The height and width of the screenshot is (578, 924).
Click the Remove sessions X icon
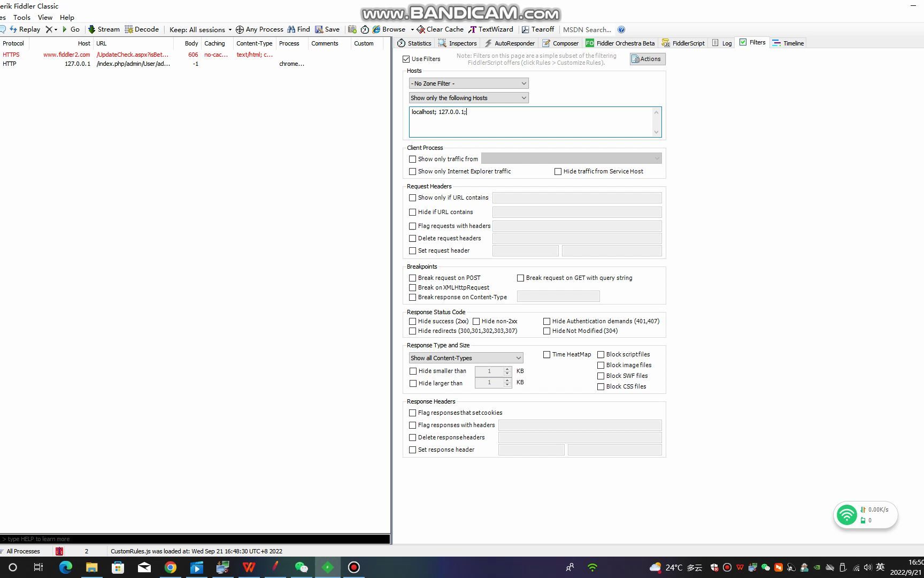(49, 29)
